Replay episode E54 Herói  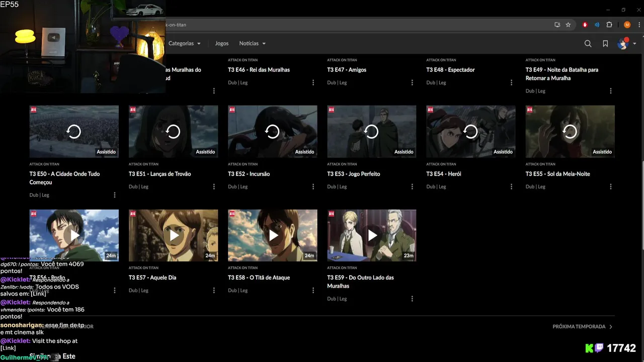tap(470, 132)
